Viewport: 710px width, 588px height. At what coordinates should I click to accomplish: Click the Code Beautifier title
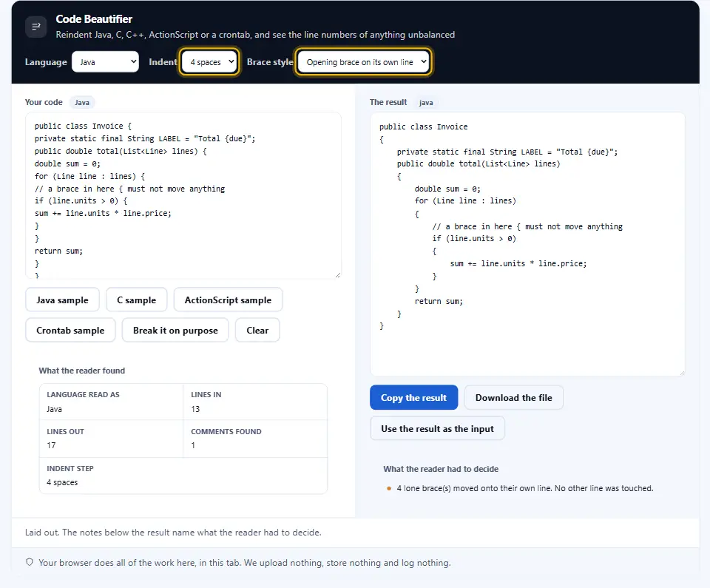[x=94, y=19]
